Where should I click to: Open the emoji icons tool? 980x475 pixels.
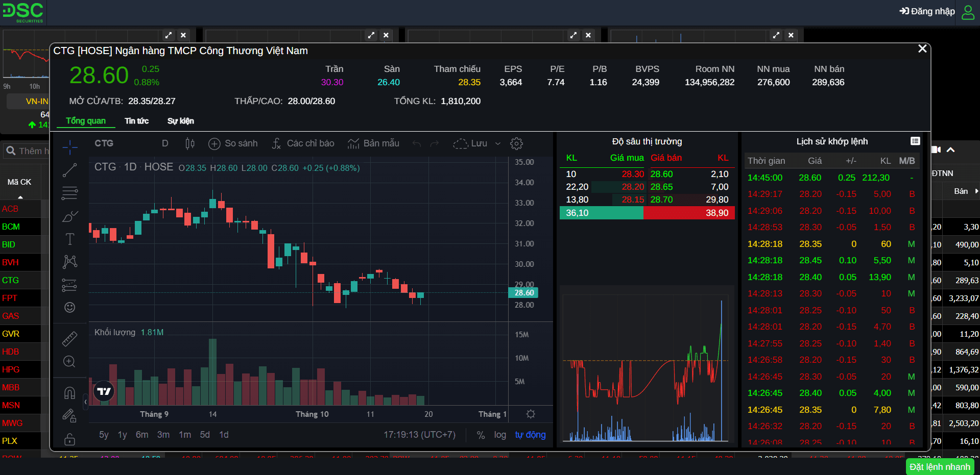[x=70, y=307]
